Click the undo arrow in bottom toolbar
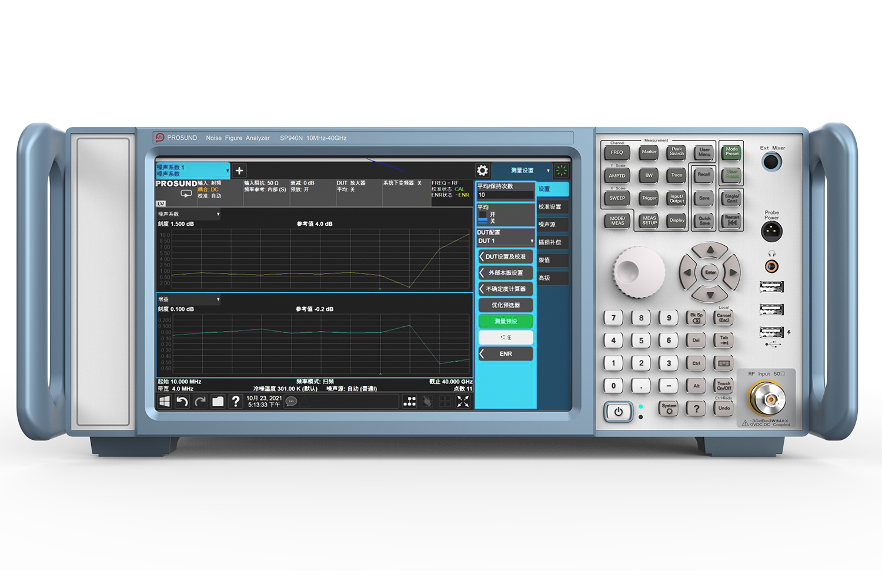 tap(182, 402)
